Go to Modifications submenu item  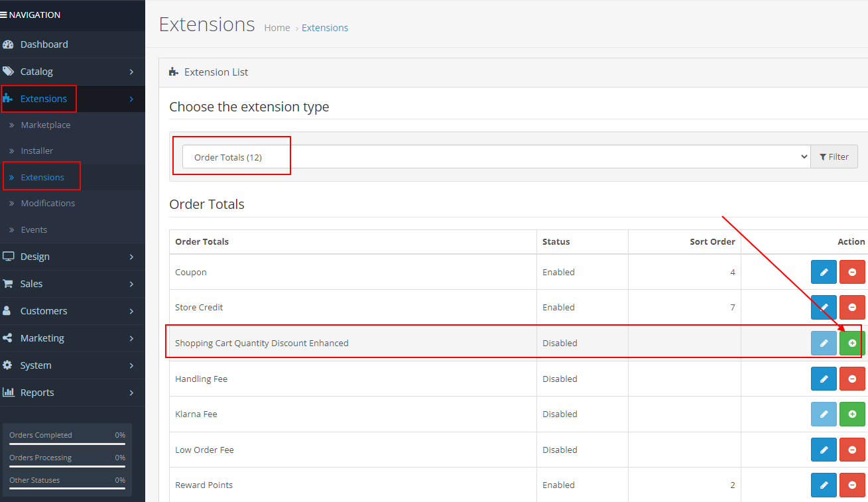coord(48,203)
